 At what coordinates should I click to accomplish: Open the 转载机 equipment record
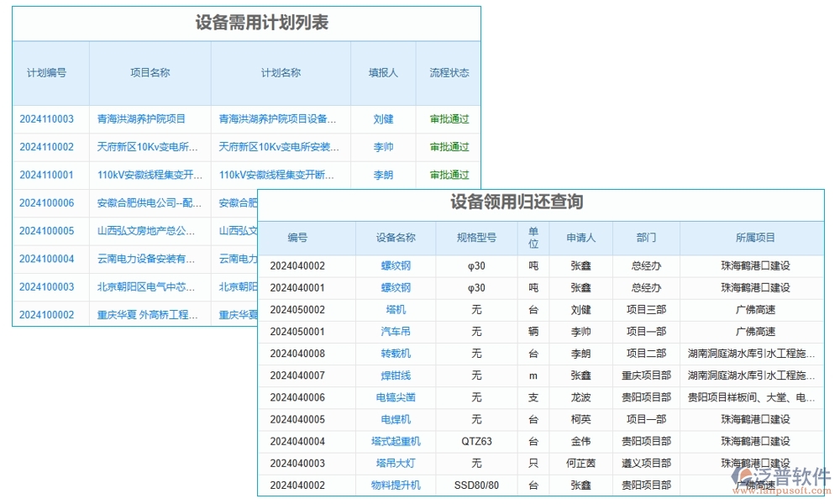(x=394, y=354)
